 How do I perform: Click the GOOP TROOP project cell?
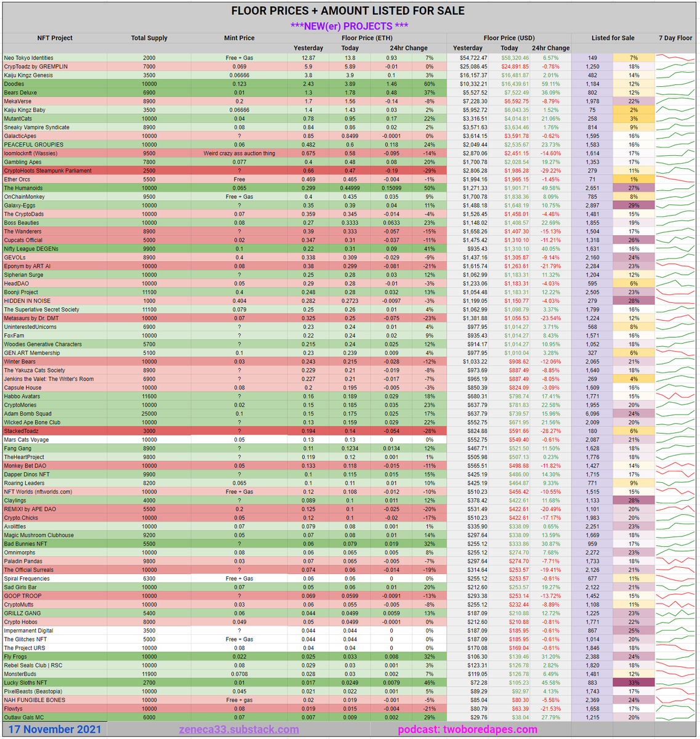coord(55,596)
